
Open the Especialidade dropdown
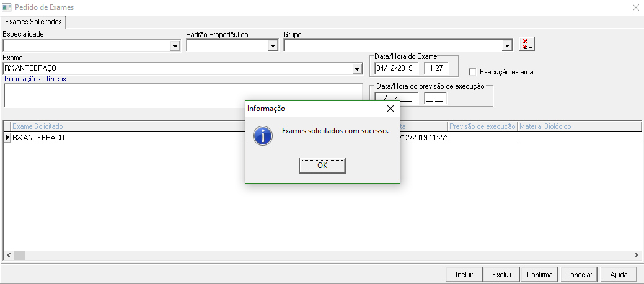175,46
